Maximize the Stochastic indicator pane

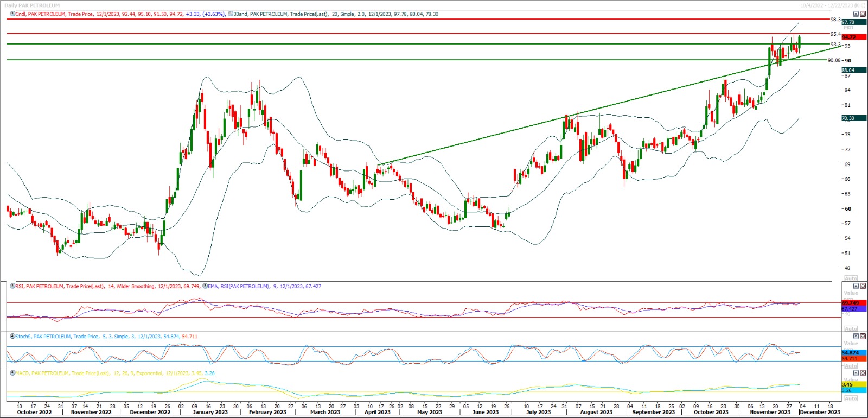tap(857, 337)
